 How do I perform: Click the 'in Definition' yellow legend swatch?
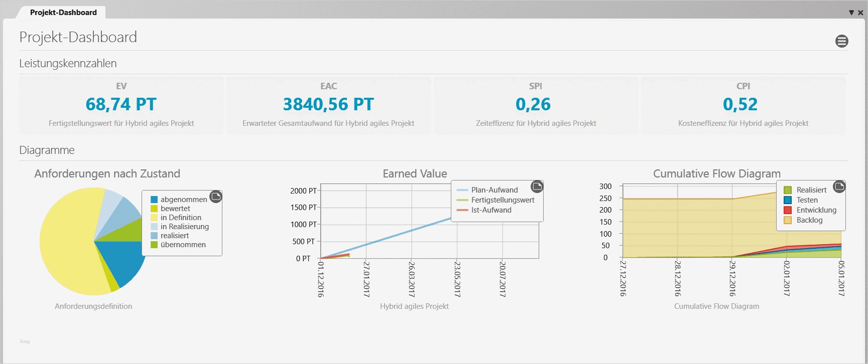[154, 218]
